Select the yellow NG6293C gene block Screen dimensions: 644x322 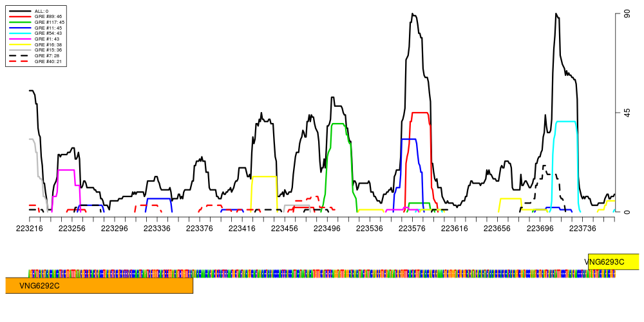tap(613, 261)
